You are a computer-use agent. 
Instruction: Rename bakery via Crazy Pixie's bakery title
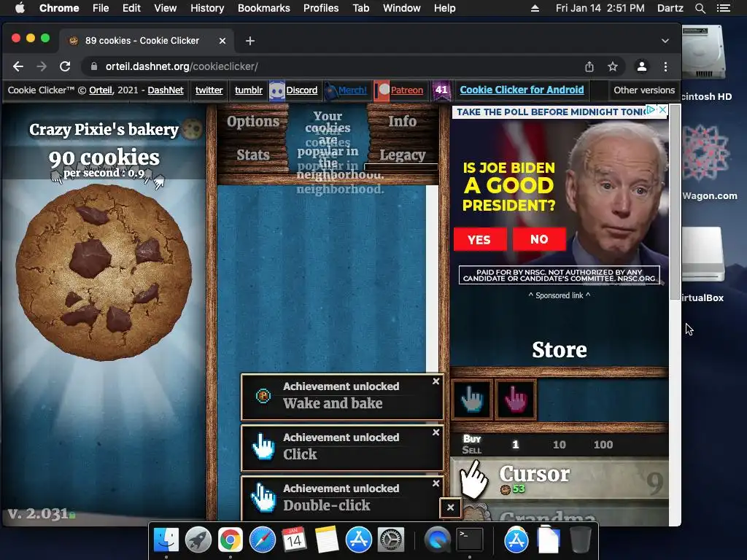[x=104, y=129]
